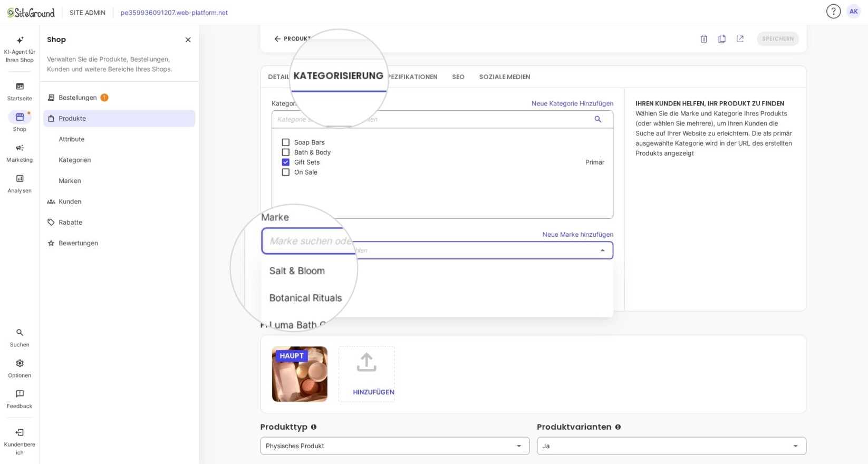The width and height of the screenshot is (868, 464).
Task: Click the Neue Kategorie Hinzufügen link
Action: click(572, 103)
